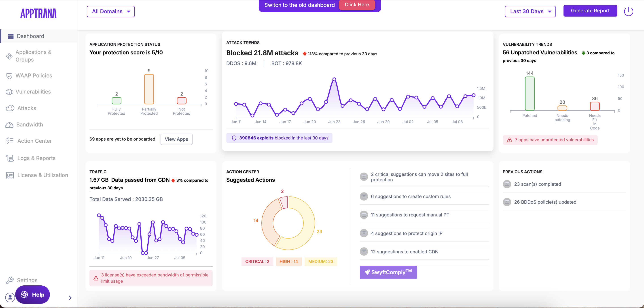
Task: Open the Dashboard menu item
Action: (30, 36)
